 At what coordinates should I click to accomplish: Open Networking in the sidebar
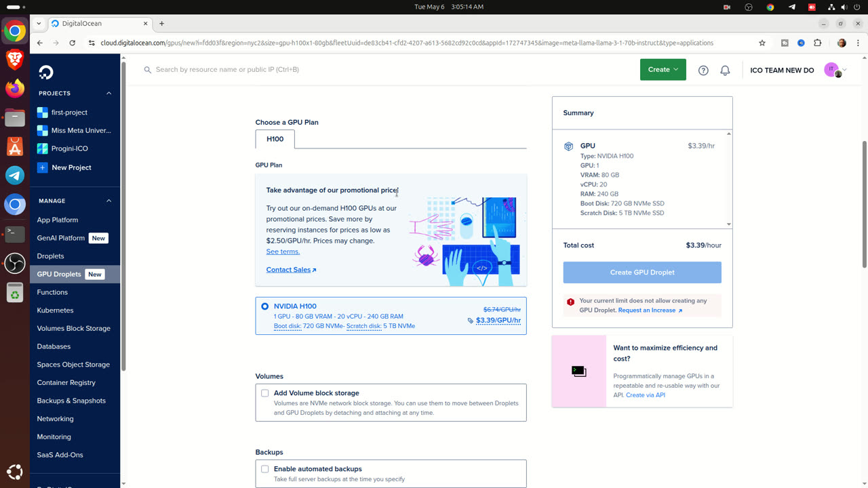55,419
